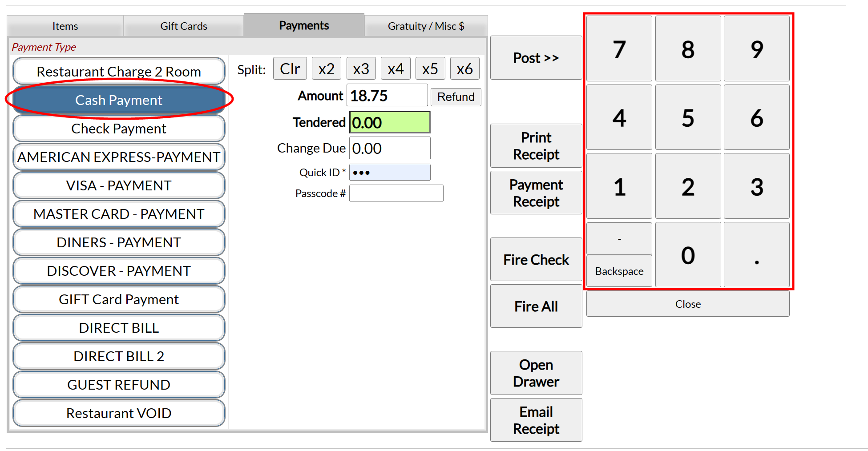Select the Payments tab
The width and height of the screenshot is (868, 451).
(x=304, y=25)
